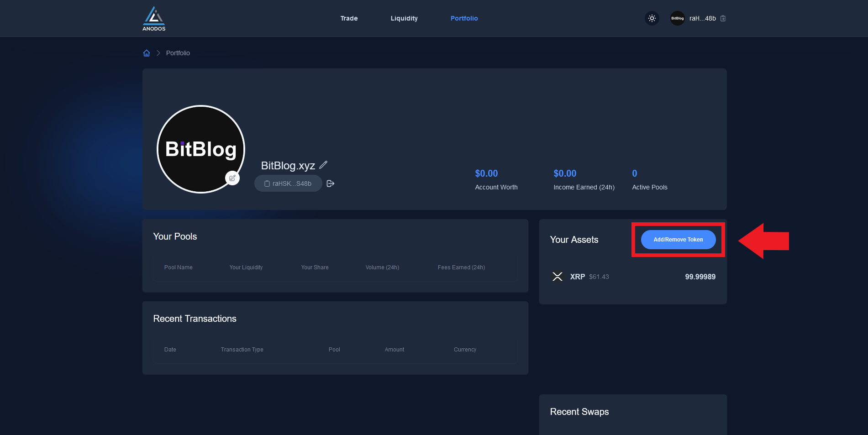
Task: Click the Fees Earned (24h) column header
Action: [461, 267]
